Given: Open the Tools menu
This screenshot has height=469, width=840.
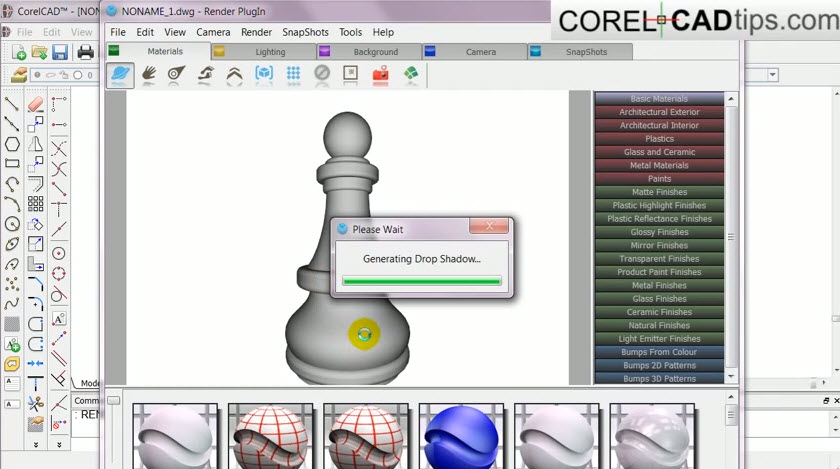Looking at the screenshot, I should tap(350, 32).
